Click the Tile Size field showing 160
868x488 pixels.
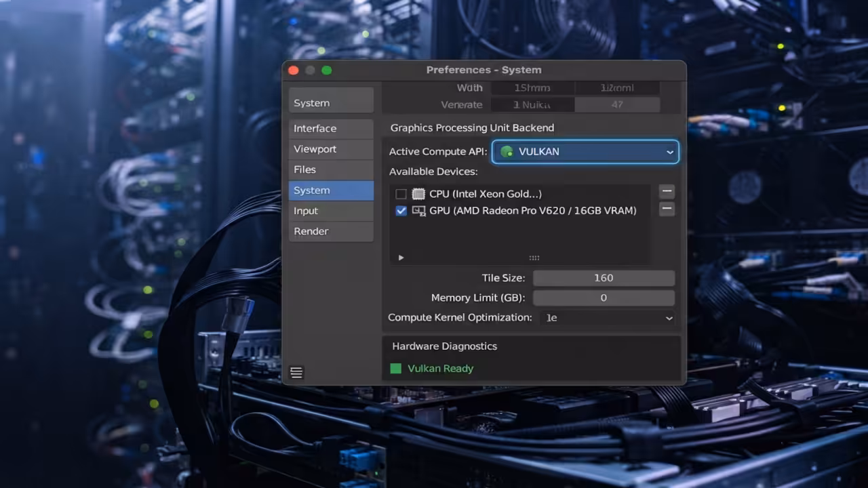click(604, 278)
